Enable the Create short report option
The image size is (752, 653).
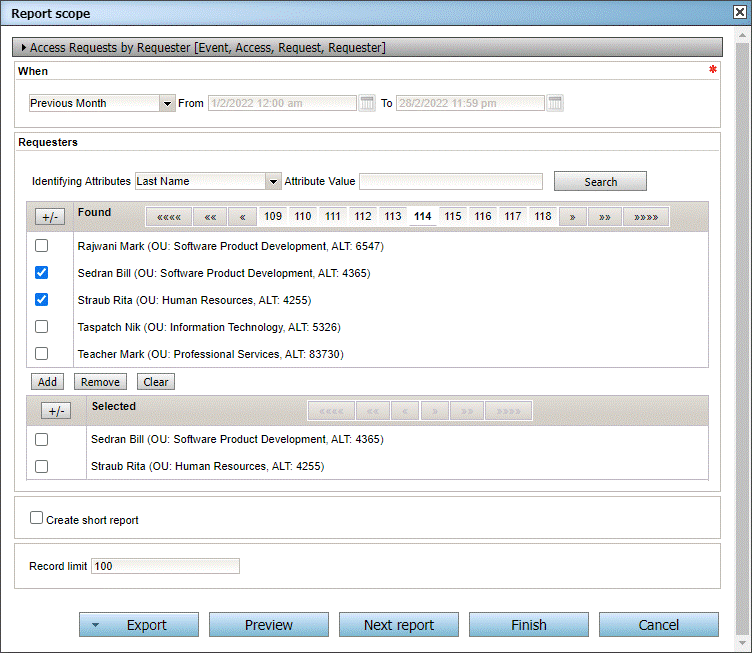(x=37, y=518)
